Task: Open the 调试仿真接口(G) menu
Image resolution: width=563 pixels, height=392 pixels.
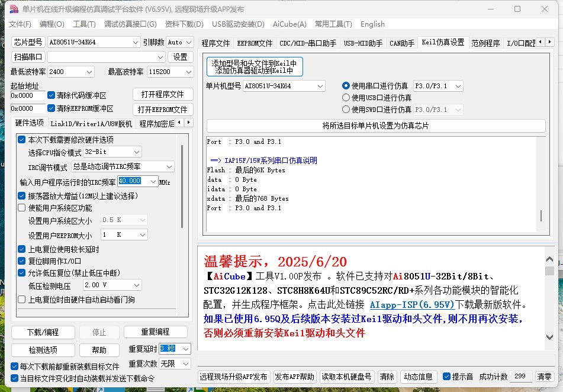Action: (130, 24)
